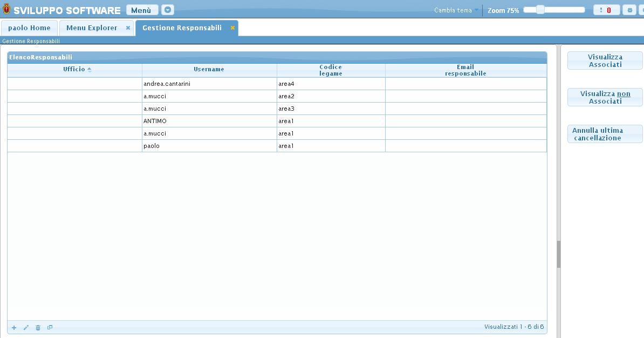Screen dimensions: 644x338
Task: Switch to the paolo Home tab
Action: click(x=29, y=28)
